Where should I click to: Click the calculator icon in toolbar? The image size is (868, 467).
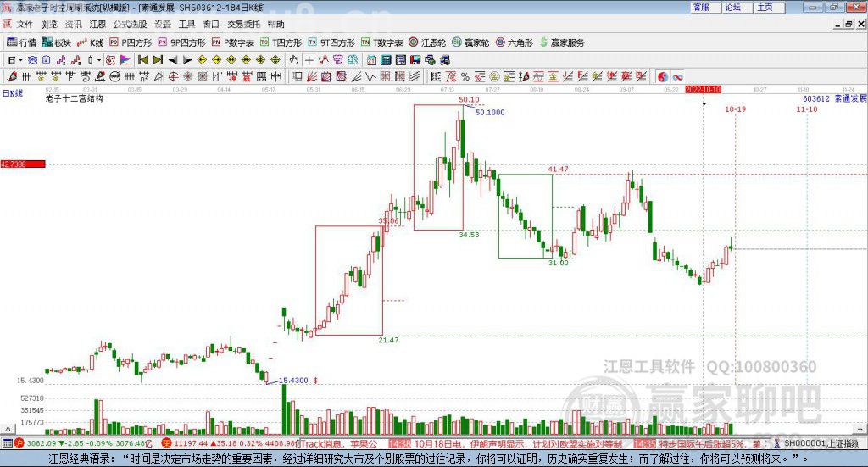(386, 60)
